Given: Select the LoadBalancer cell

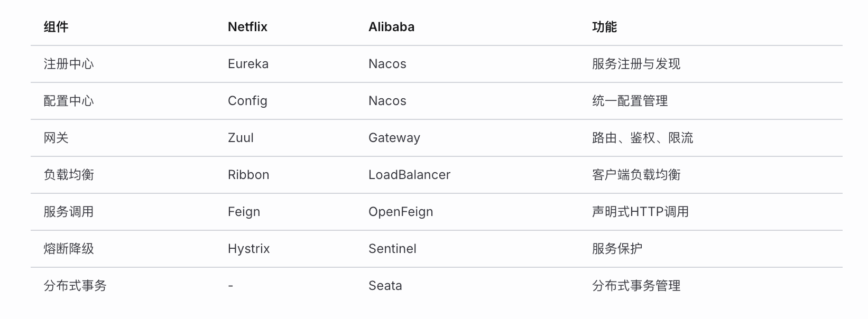Looking at the screenshot, I should (x=409, y=175).
